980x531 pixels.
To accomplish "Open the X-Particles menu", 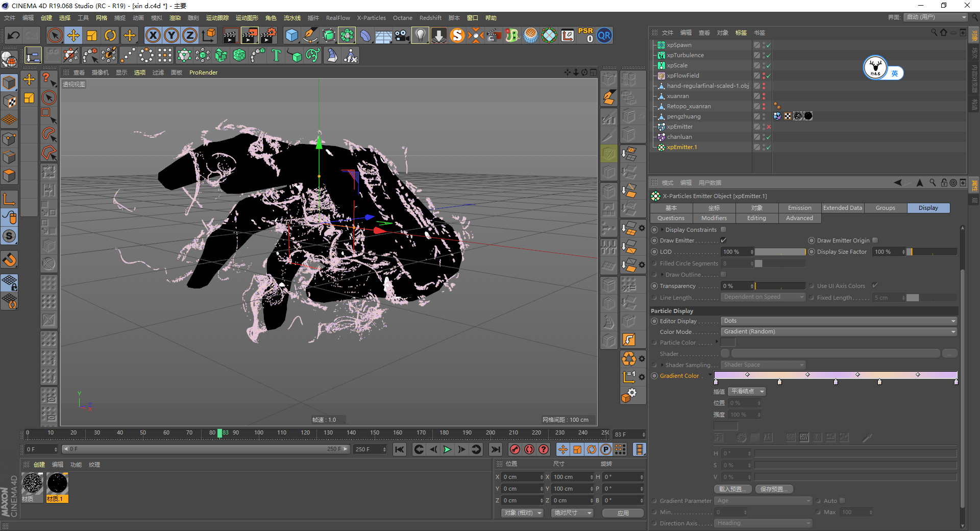I will [x=371, y=18].
